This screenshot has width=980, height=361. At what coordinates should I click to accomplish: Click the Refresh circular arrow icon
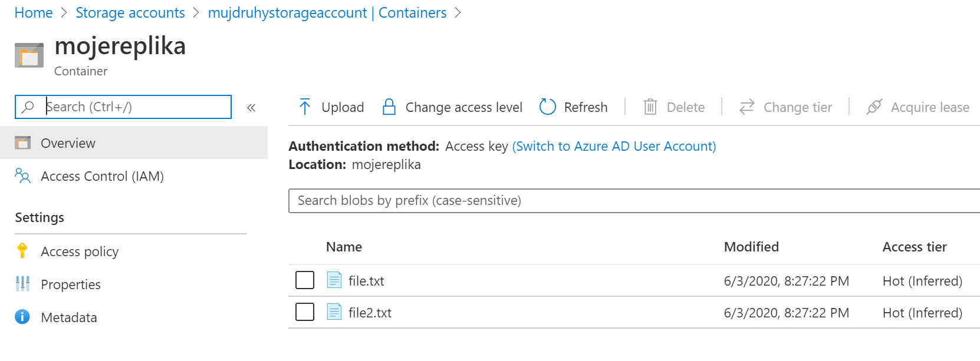(548, 107)
